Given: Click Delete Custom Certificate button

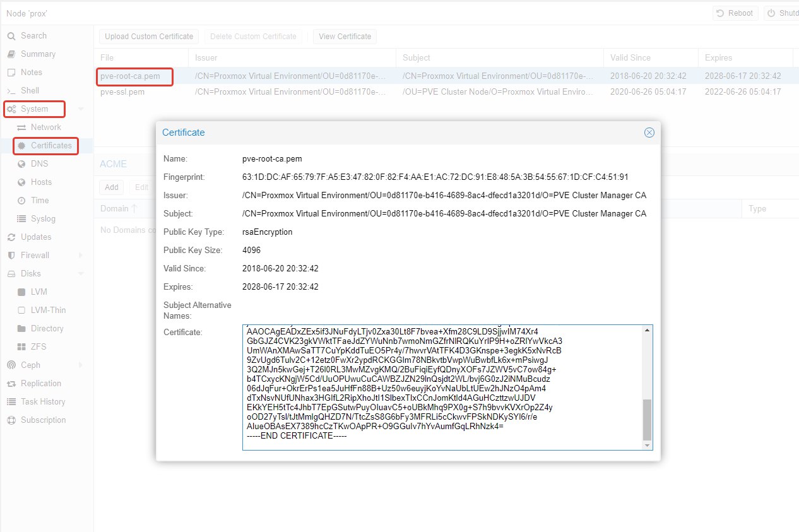Looking at the screenshot, I should pos(253,37).
